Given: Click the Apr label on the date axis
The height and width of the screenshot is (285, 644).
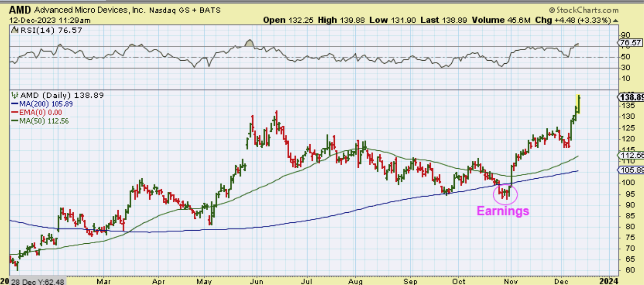Looking at the screenshot, I should [x=158, y=282].
